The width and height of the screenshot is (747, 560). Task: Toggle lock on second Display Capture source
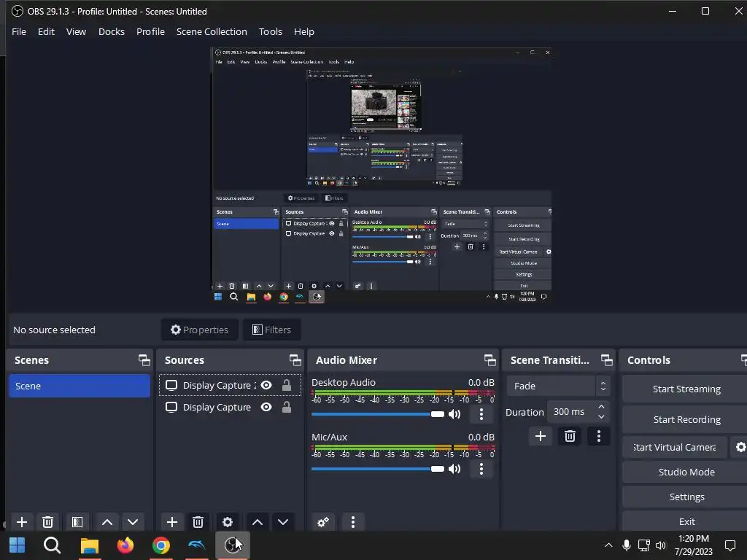pyautogui.click(x=286, y=407)
